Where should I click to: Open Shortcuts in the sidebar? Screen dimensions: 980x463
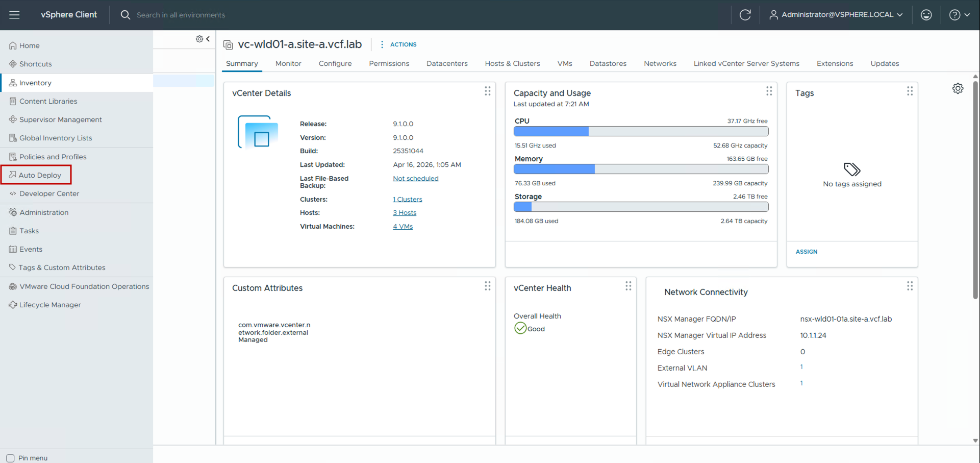pyautogui.click(x=77, y=64)
